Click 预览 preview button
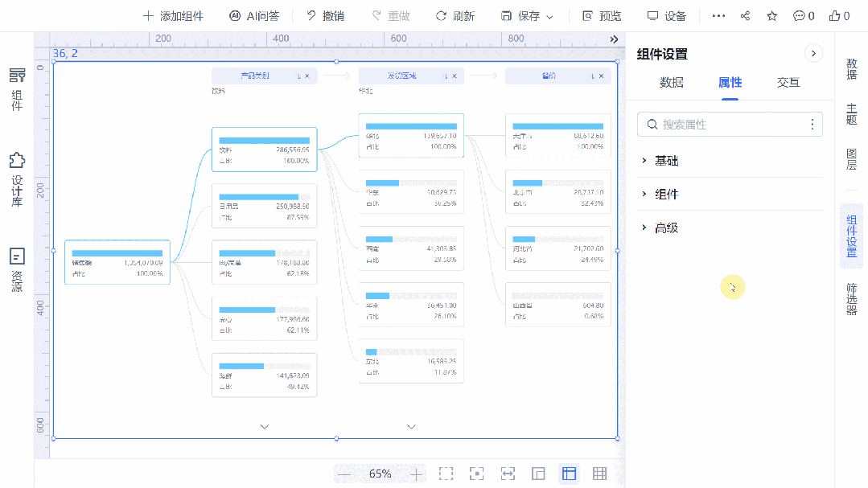Screen dimensions: 868x488 tap(602, 16)
